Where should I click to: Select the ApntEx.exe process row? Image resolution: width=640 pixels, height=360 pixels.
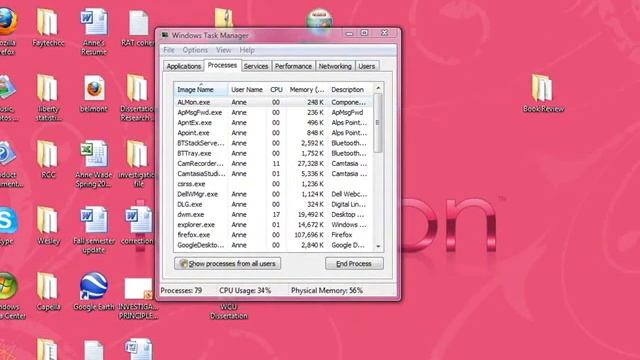click(x=273, y=122)
